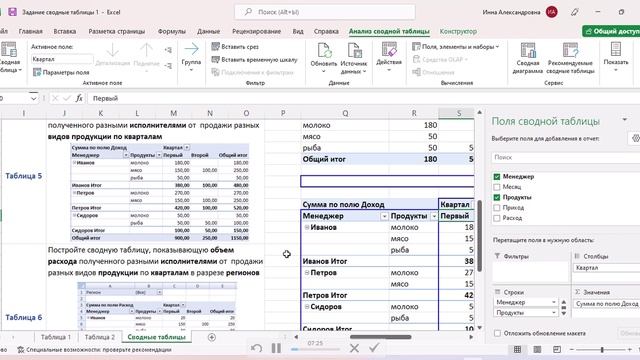
Task: Open the Продукты field dropdown in Rows area
Action: pyautogui.click(x=553, y=313)
